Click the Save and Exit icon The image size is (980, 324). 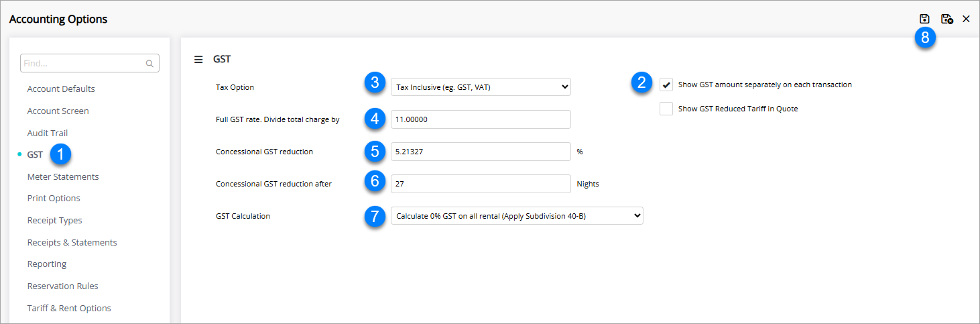pos(946,19)
